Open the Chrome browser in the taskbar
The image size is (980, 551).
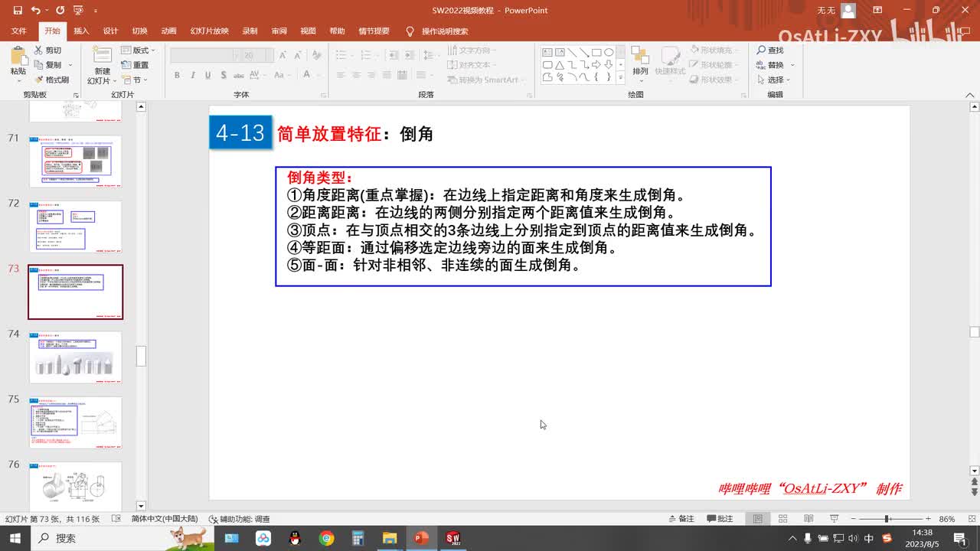click(327, 538)
